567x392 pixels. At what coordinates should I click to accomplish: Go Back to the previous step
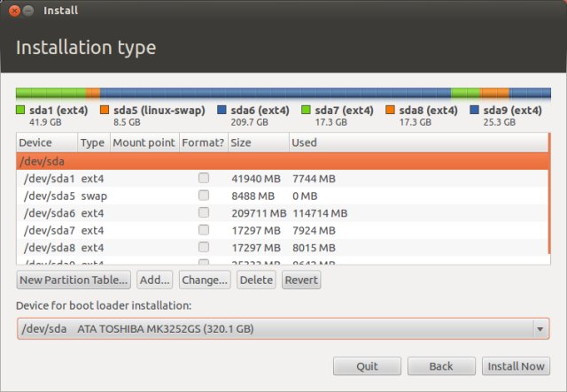click(x=441, y=366)
